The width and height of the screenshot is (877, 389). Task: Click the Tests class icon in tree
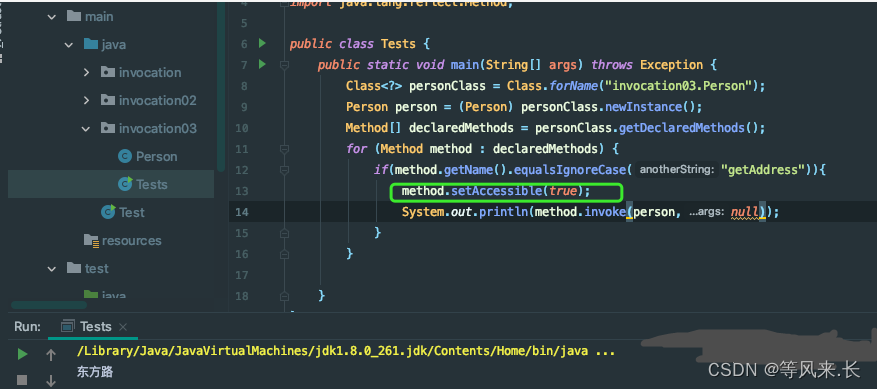[x=125, y=184]
